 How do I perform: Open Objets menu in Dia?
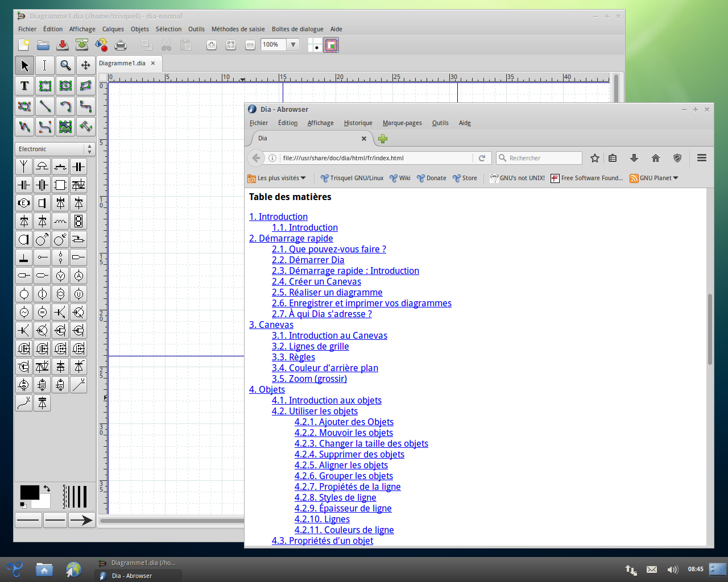[x=140, y=29]
